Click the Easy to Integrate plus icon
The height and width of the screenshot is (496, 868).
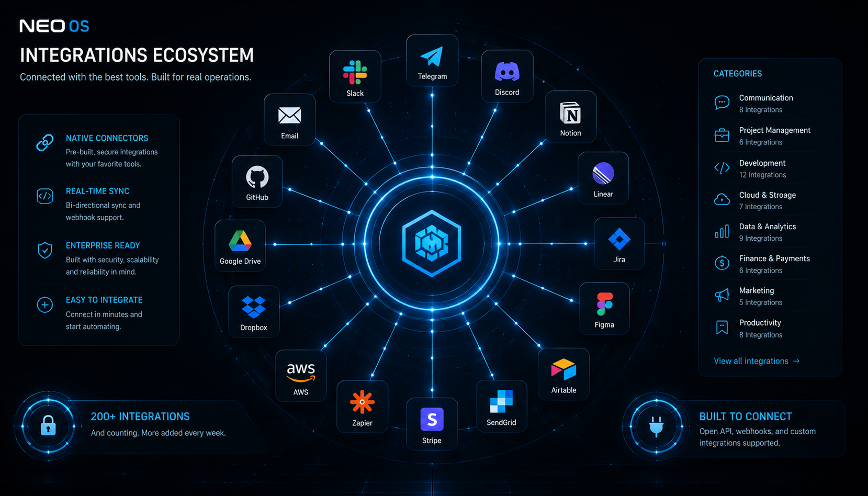click(x=45, y=305)
